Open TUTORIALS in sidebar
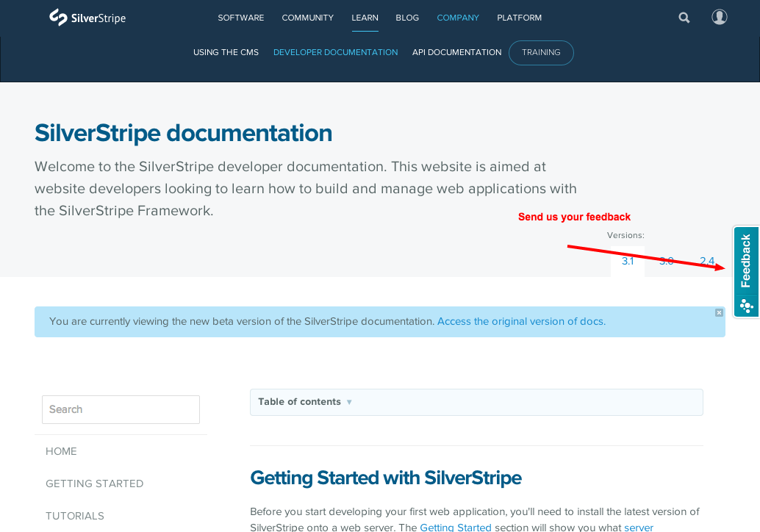The width and height of the screenshot is (760, 532). pyautogui.click(x=75, y=516)
